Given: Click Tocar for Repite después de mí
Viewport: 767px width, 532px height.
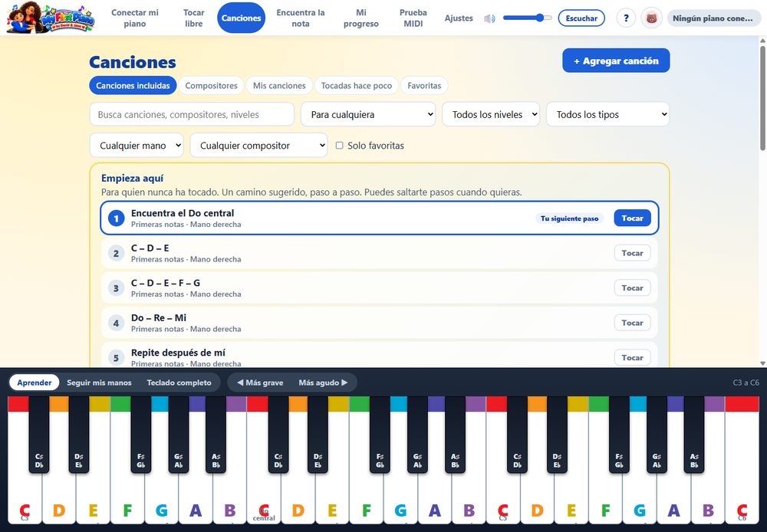Looking at the screenshot, I should [x=633, y=357].
